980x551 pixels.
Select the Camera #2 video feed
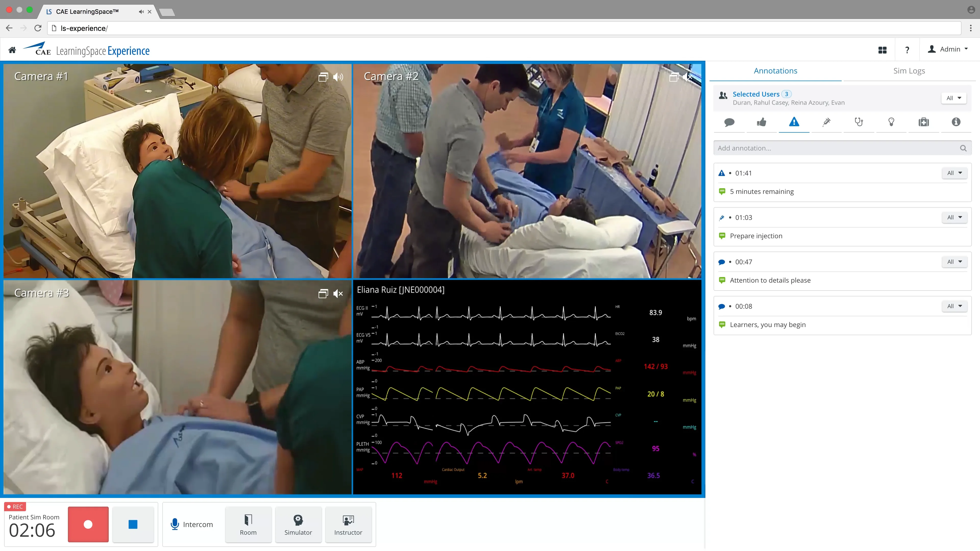[527, 171]
